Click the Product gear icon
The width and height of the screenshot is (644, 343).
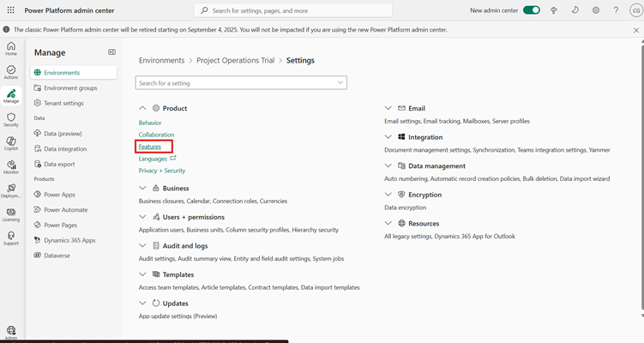(156, 108)
